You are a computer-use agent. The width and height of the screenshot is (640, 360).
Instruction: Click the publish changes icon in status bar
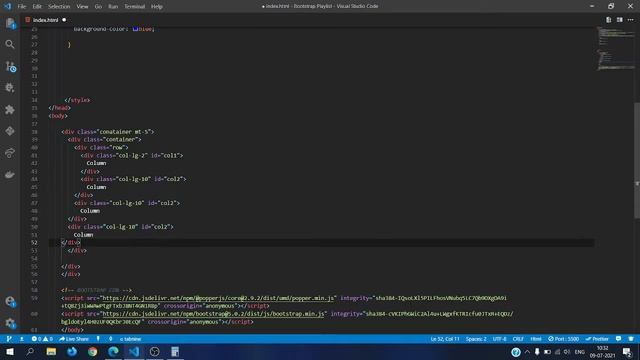[x=22, y=339]
